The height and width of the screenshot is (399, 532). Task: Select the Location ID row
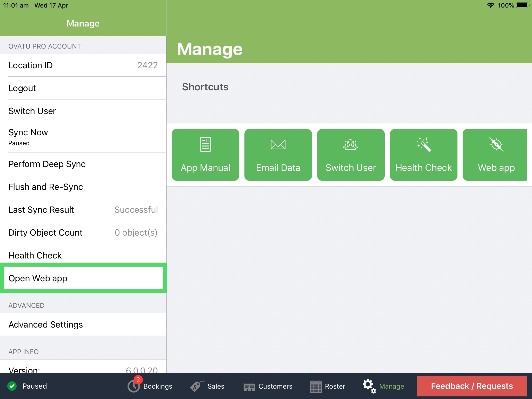tap(83, 65)
